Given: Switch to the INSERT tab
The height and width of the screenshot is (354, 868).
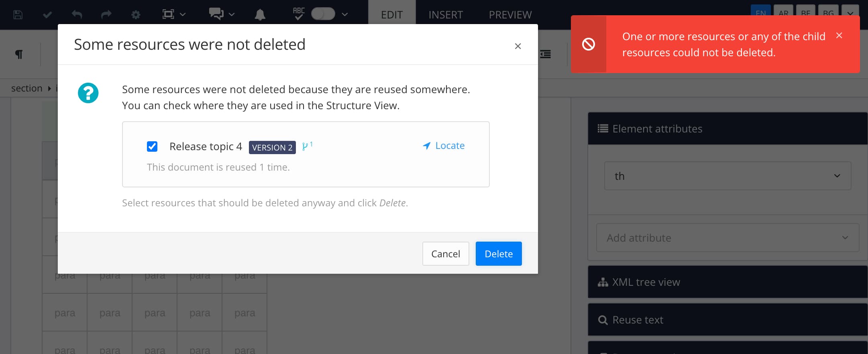Looking at the screenshot, I should [x=446, y=15].
